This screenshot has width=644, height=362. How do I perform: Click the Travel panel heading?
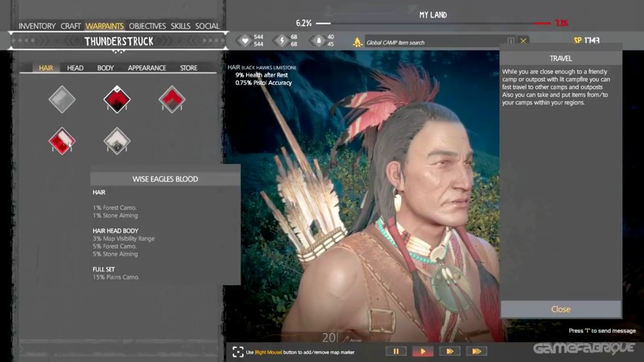[x=561, y=58]
